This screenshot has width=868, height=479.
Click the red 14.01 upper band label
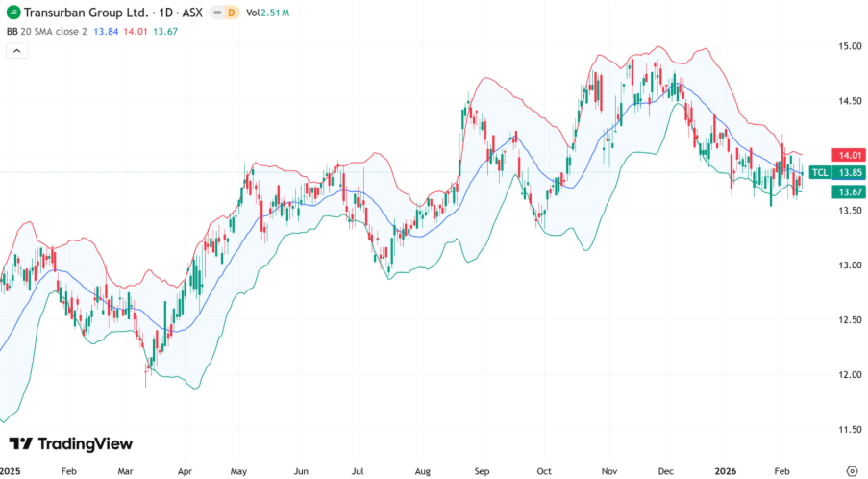pyautogui.click(x=848, y=155)
